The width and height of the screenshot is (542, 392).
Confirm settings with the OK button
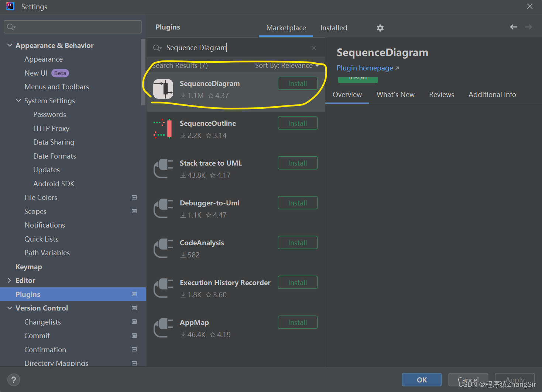(422, 380)
